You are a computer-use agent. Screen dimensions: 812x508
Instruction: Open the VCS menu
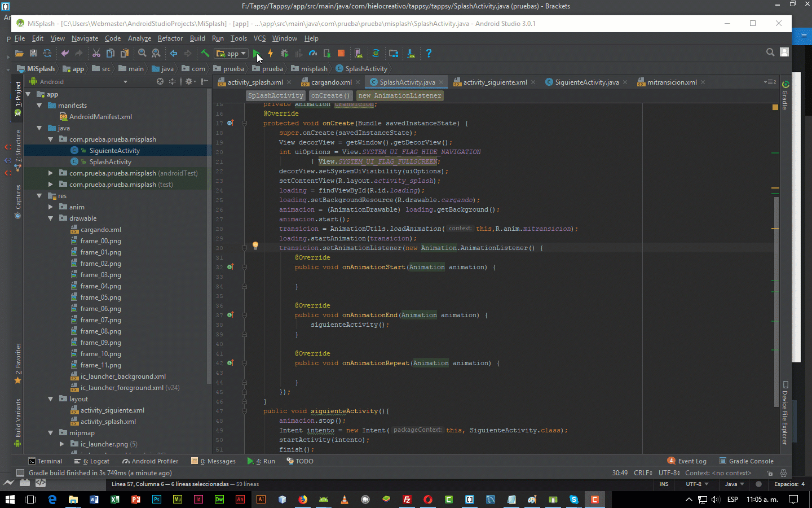click(261, 38)
